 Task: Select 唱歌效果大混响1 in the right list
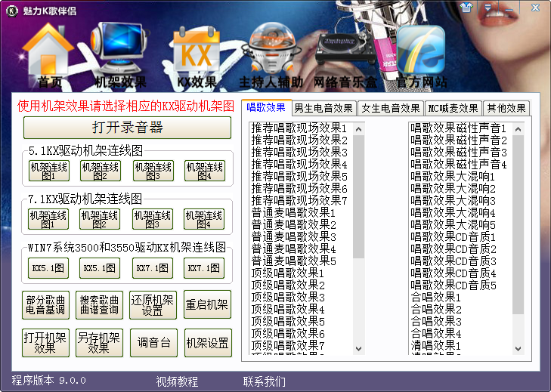point(453,176)
